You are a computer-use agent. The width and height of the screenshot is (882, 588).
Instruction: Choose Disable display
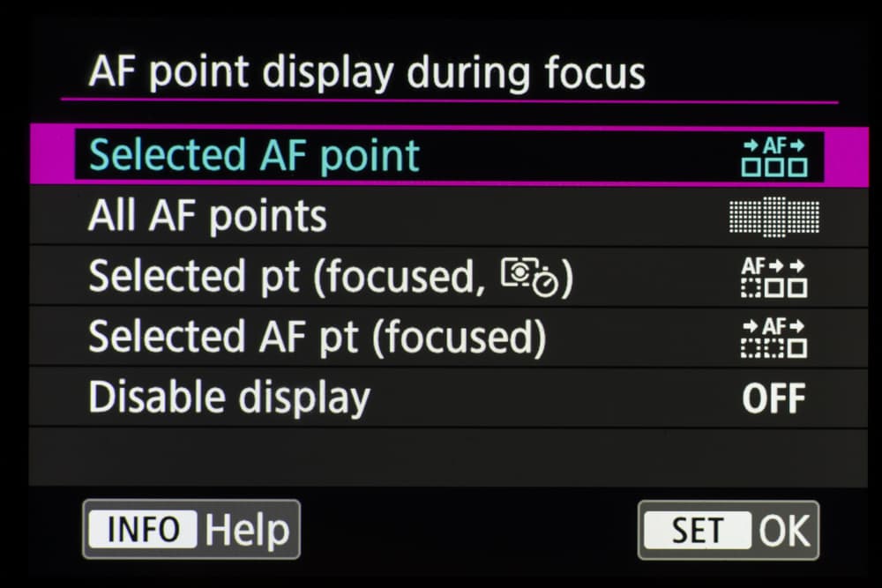[229, 398]
